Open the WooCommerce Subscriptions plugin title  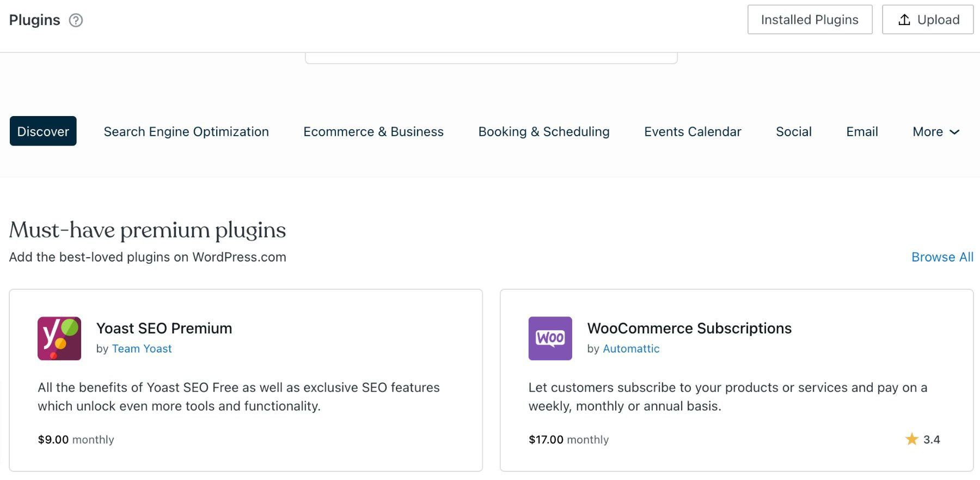point(689,328)
